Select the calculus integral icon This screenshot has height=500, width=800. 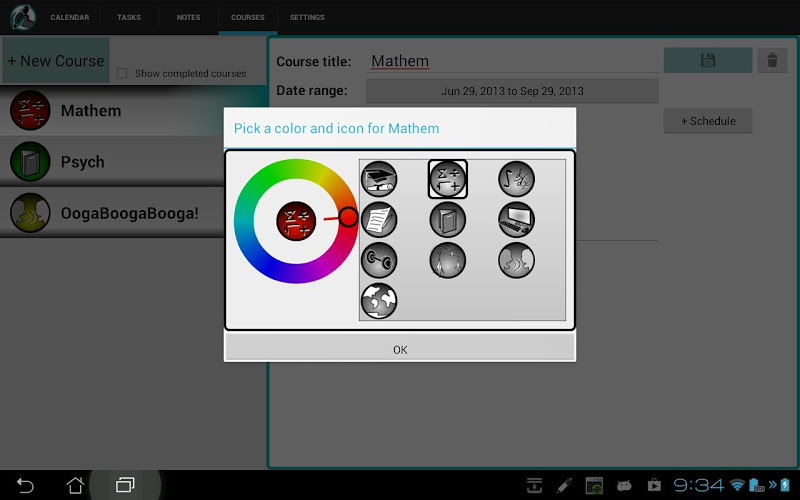point(517,179)
